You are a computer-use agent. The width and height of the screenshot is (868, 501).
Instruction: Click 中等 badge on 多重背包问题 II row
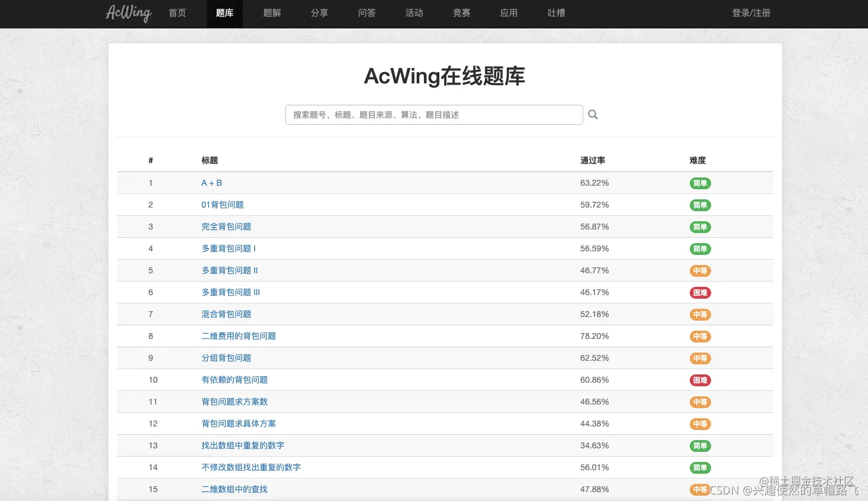[700, 271]
